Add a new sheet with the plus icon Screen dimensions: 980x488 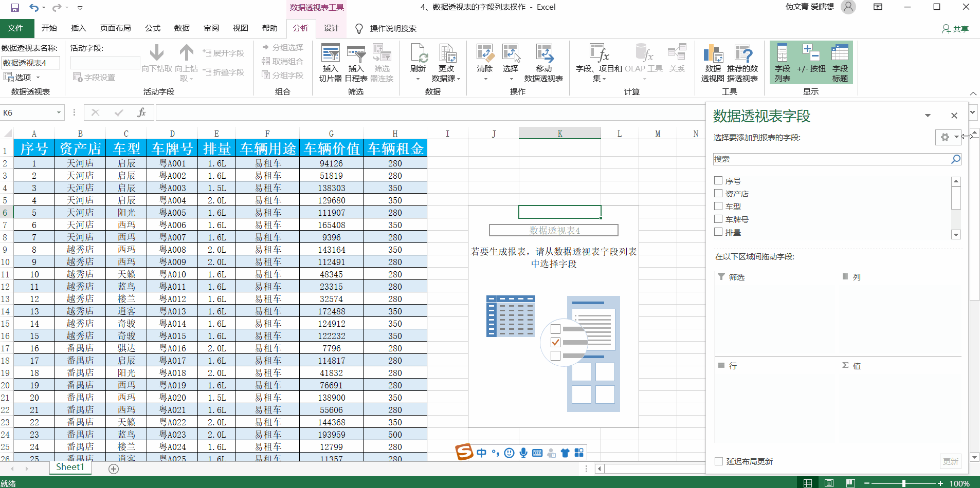coord(114,468)
